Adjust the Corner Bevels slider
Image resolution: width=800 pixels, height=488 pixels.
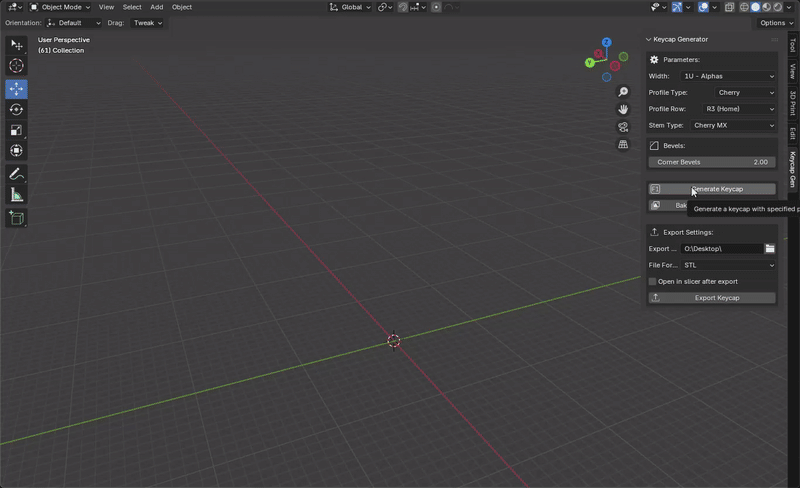pos(712,162)
